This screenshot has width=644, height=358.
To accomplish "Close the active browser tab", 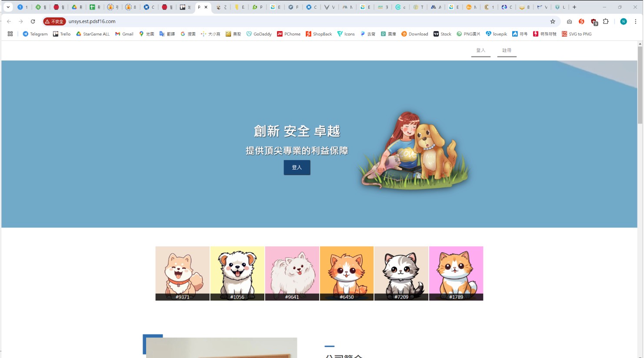I will [x=206, y=7].
